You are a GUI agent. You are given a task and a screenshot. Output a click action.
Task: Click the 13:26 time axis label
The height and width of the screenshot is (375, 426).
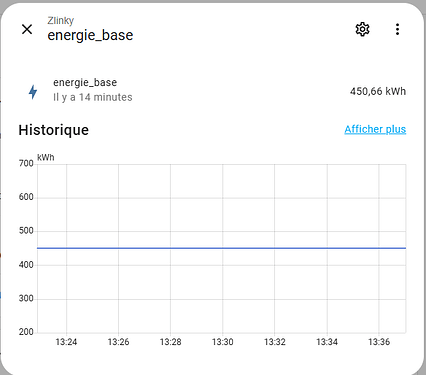pos(118,342)
